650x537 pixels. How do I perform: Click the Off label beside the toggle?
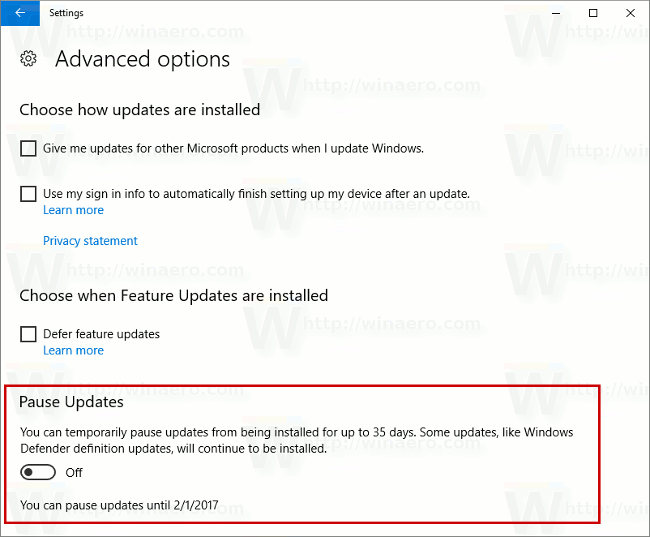pyautogui.click(x=74, y=472)
